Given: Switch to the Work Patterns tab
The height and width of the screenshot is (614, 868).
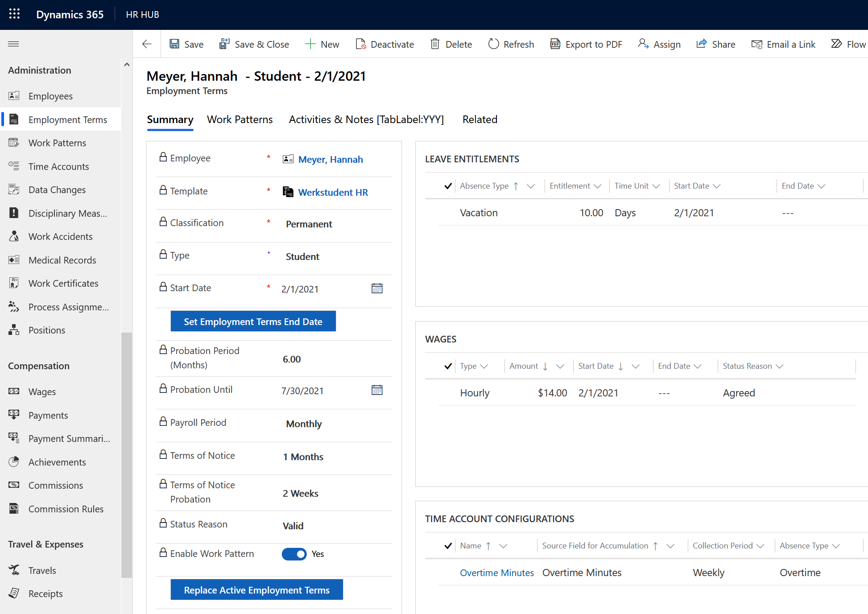Looking at the screenshot, I should click(x=240, y=120).
